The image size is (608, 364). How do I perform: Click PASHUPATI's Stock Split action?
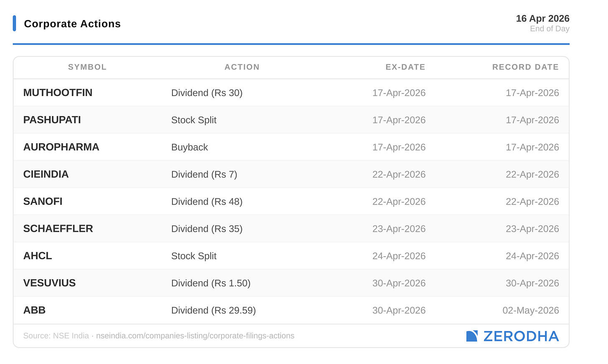(194, 120)
